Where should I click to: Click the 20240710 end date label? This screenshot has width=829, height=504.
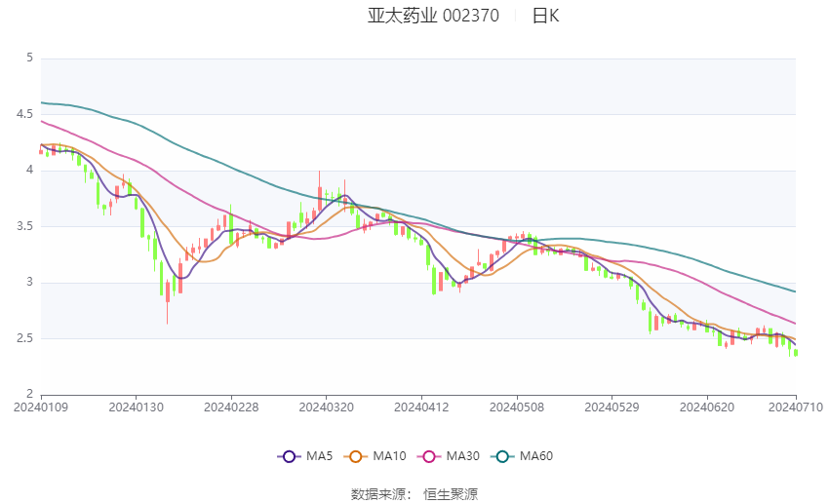796,407
